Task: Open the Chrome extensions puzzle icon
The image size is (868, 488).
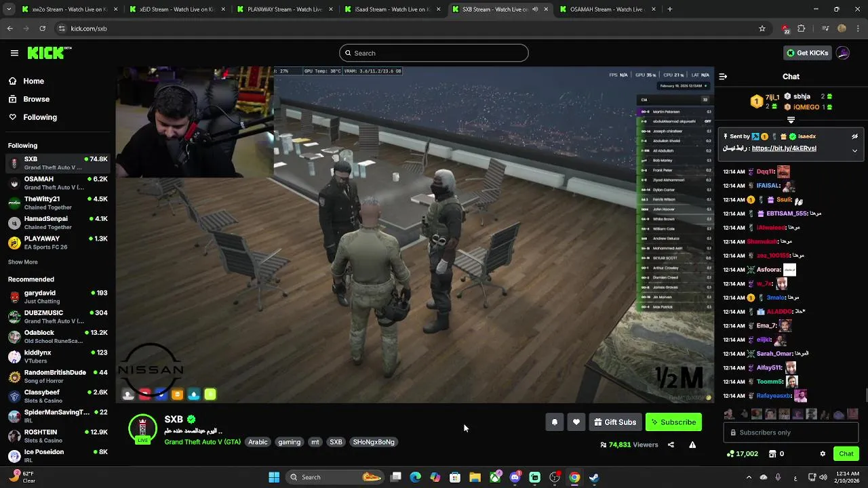Action: (x=802, y=28)
